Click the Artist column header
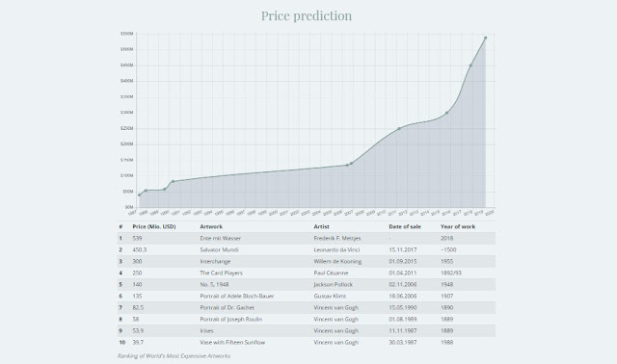The height and width of the screenshot is (364, 617). click(x=321, y=226)
